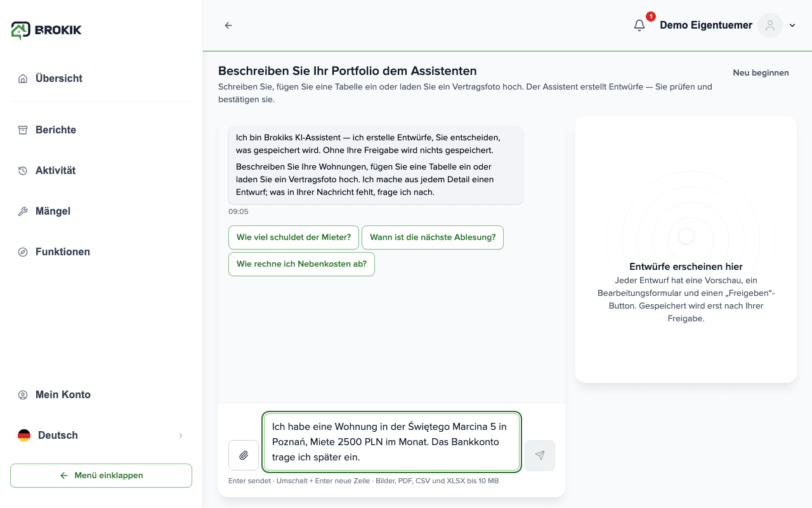This screenshot has width=812, height=508.
Task: Send the message with the paper plane
Action: tap(540, 455)
